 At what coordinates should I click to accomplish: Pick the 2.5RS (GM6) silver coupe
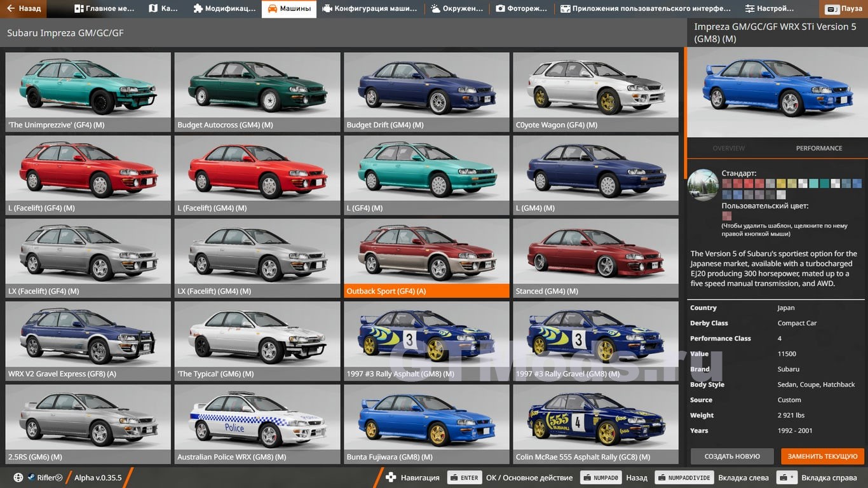tap(88, 424)
